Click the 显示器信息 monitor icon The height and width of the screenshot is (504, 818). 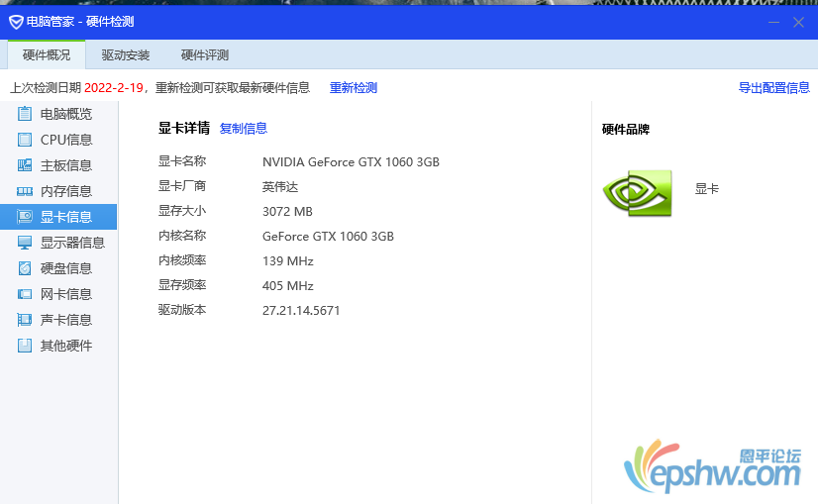click(x=25, y=243)
